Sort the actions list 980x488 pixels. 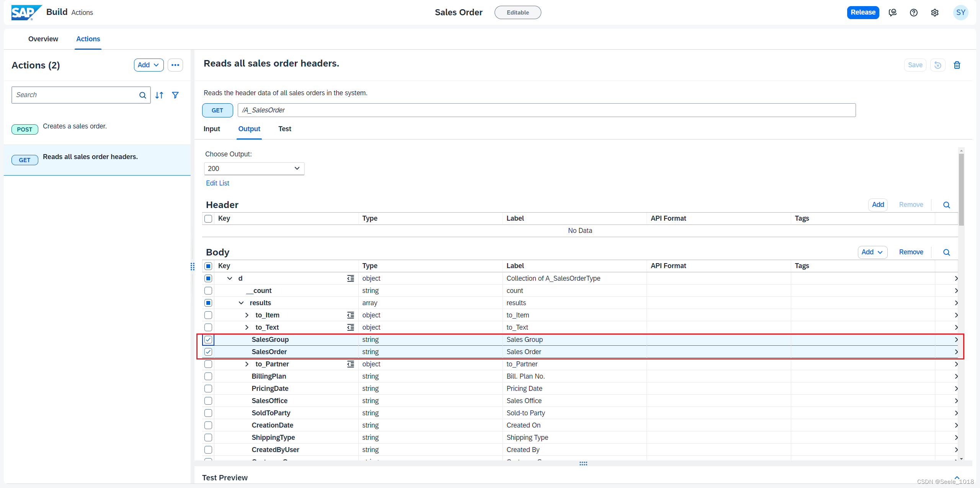[160, 95]
